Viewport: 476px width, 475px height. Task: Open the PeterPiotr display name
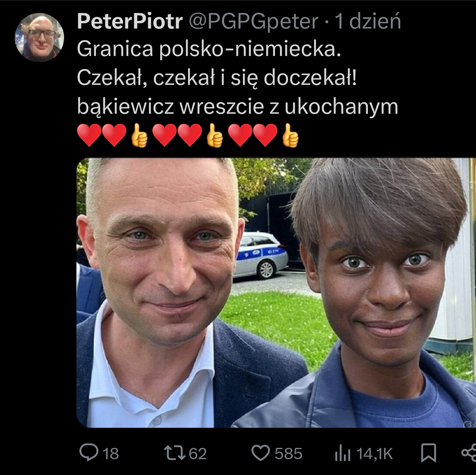point(130,21)
